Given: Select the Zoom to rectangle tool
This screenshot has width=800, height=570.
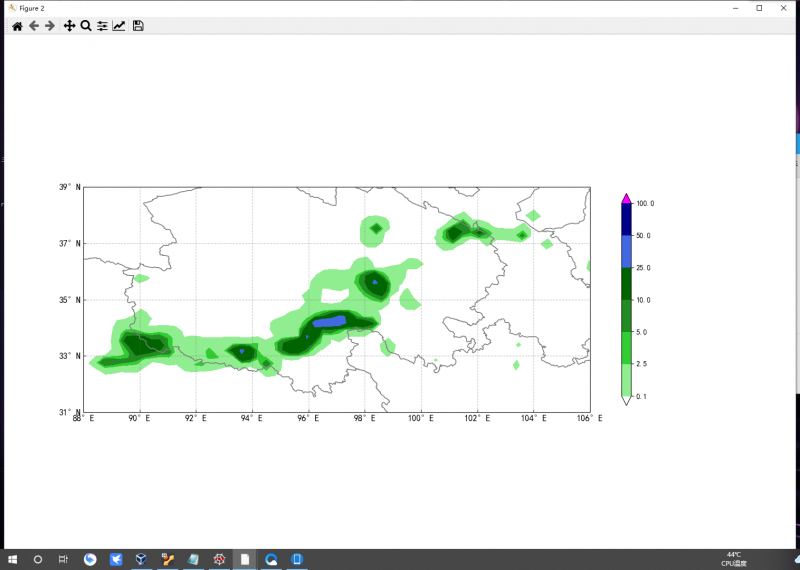Looking at the screenshot, I should [86, 26].
